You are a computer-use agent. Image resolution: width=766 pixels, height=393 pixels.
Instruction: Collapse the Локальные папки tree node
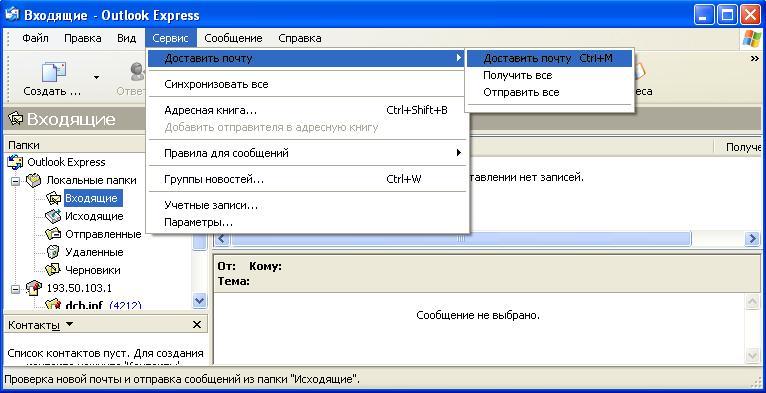click(16, 181)
